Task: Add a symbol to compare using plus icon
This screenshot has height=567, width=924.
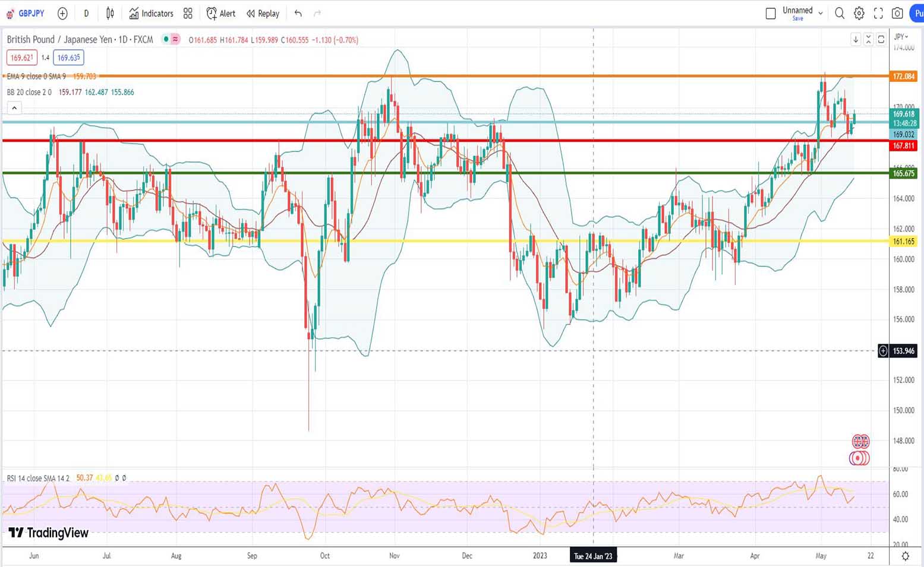Action: [x=62, y=13]
